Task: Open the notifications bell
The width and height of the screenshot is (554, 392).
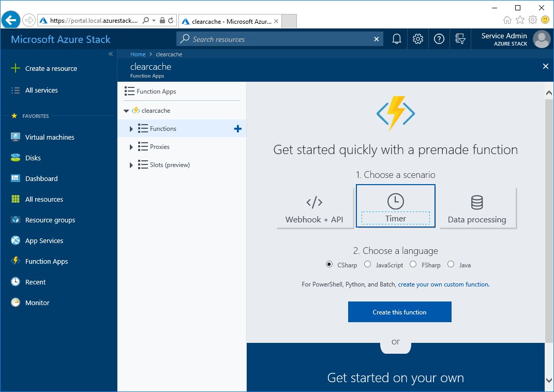Action: (x=396, y=39)
